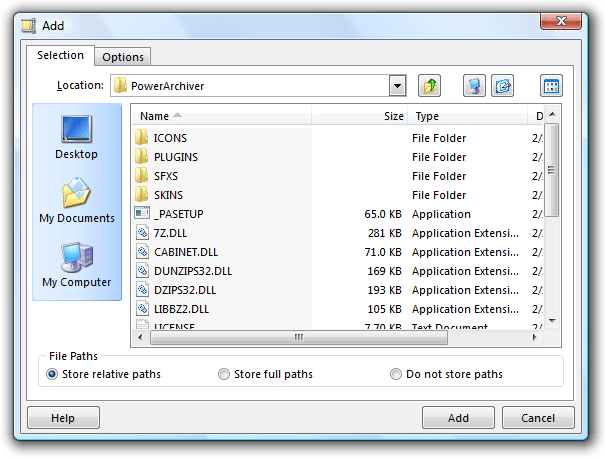Screen dimensions: 605x458
Task: Click the vertical scrollbar thumb
Action: click(552, 170)
